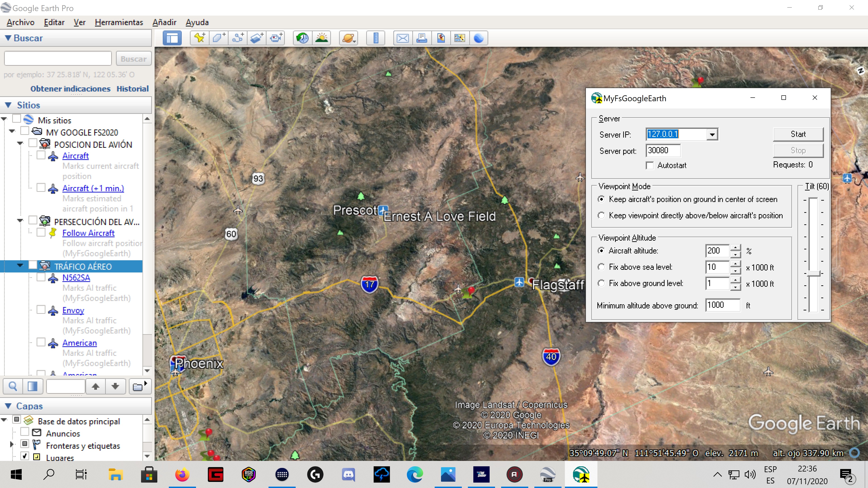Move selected item up in Sitios list
The width and height of the screenshot is (868, 488).
point(96,386)
